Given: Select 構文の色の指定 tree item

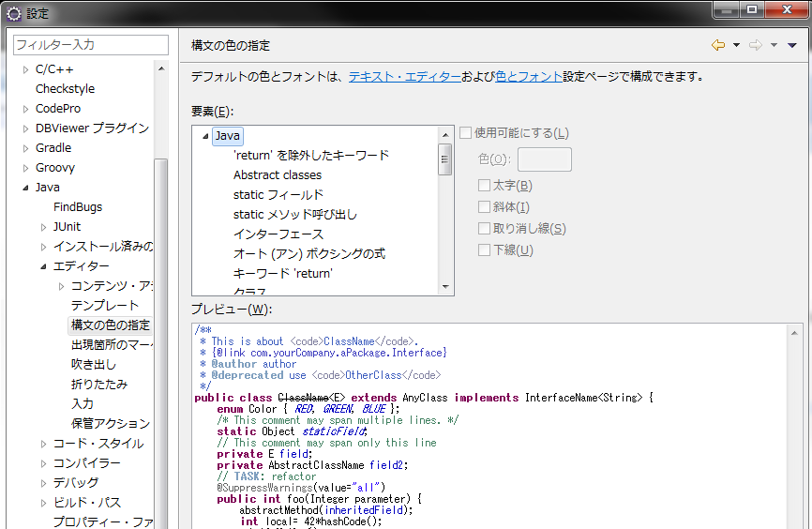Looking at the screenshot, I should (111, 325).
